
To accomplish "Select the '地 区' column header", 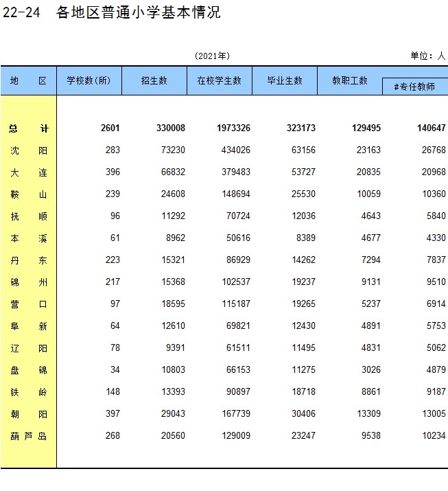I will (28, 81).
